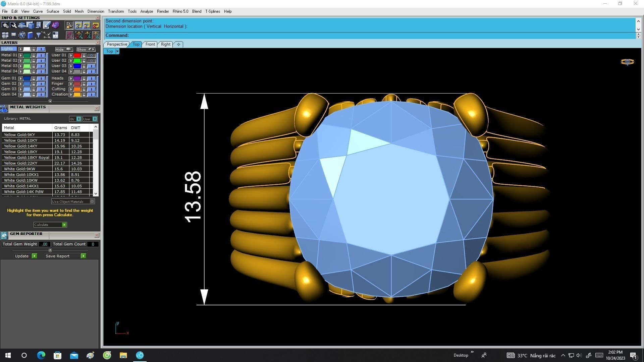Image resolution: width=644 pixels, height=362 pixels.
Task: Toggle the Gem 01 layer on/off switch
Action: [41, 78]
